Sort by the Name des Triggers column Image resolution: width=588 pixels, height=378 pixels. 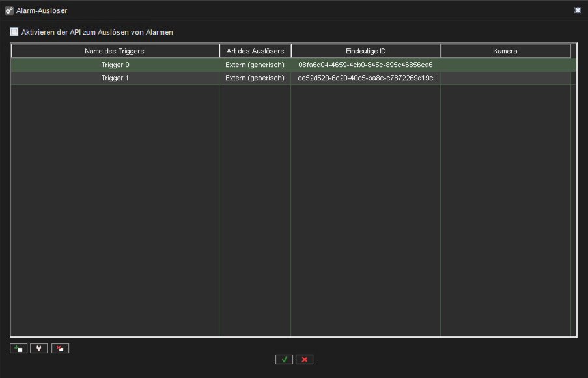pos(115,50)
